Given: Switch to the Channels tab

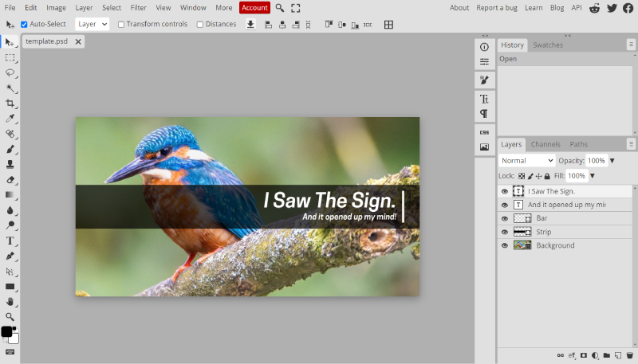Looking at the screenshot, I should pyautogui.click(x=545, y=144).
